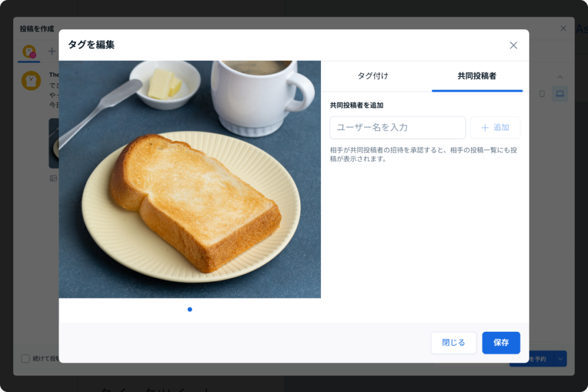The image size is (588, 392).
Task: Switch to the タグ付け tab
Action: pyautogui.click(x=373, y=76)
